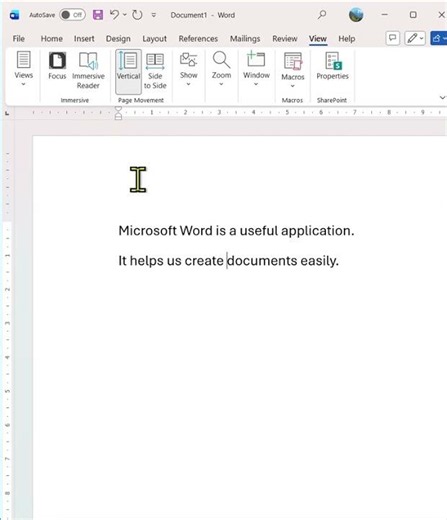447x520 pixels.
Task: Enable Focus mode
Action: [57, 66]
